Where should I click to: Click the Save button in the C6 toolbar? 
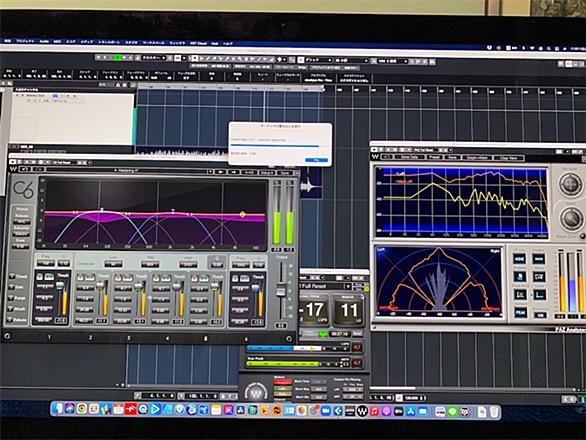[x=284, y=173]
